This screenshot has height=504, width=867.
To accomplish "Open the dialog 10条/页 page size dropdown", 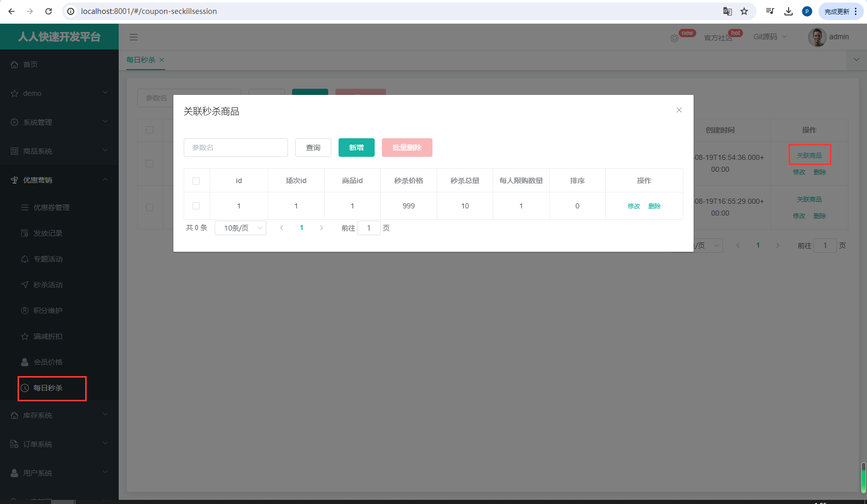I will (240, 228).
